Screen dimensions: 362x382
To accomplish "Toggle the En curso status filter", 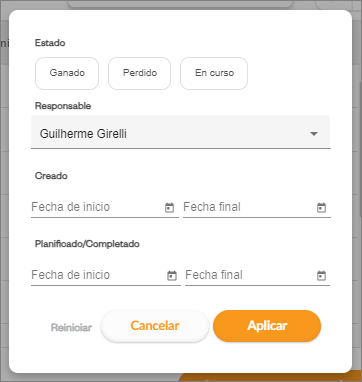I will tap(214, 73).
